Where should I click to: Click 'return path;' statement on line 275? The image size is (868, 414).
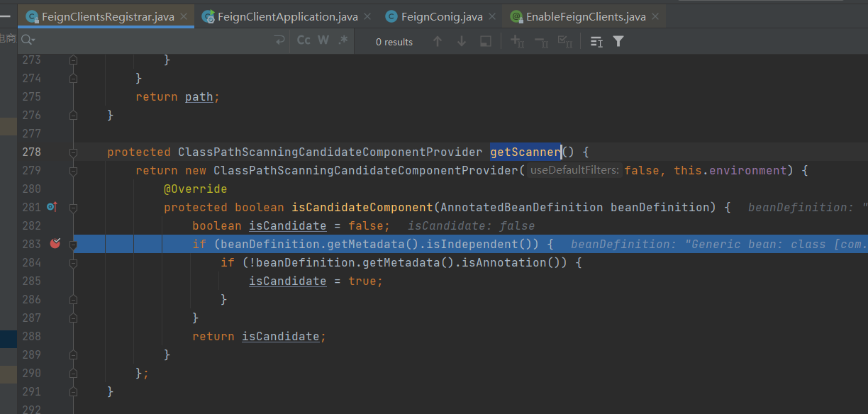click(177, 96)
